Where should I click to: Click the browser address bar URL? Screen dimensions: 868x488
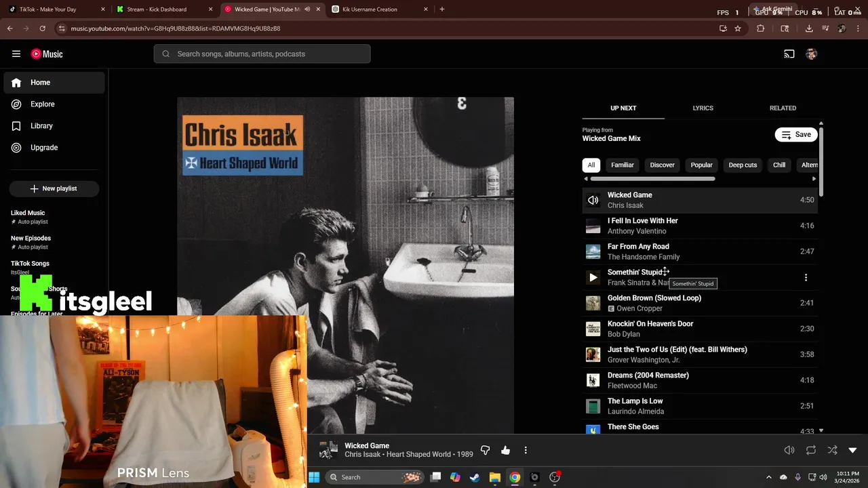176,28
